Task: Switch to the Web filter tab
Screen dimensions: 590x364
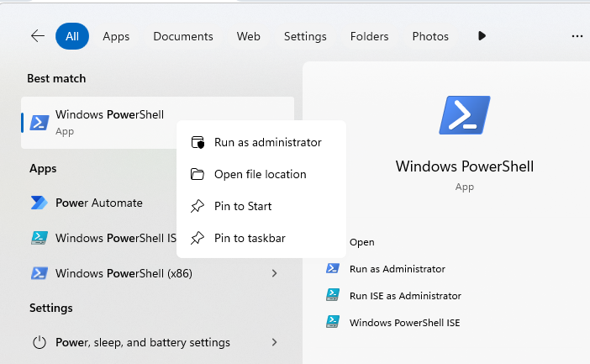Action: [248, 36]
